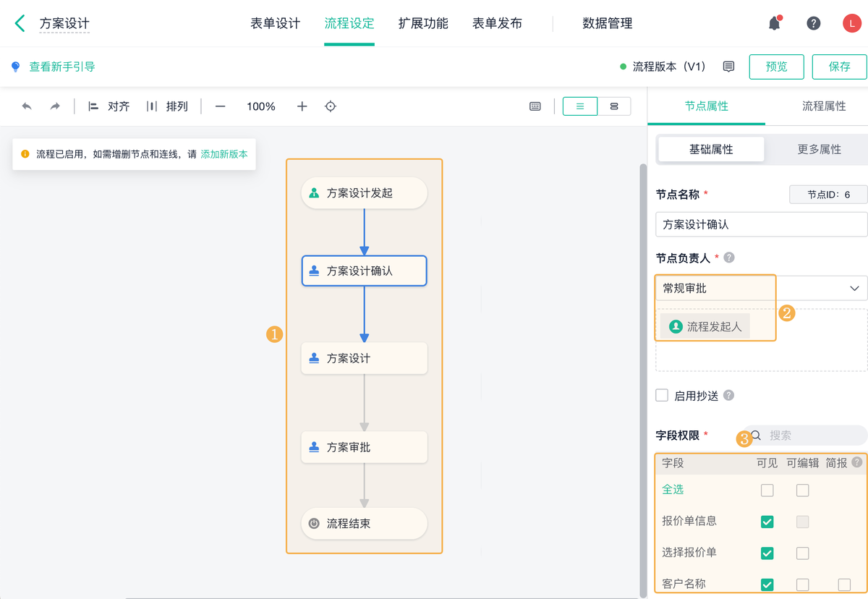Click the back arrow next to 方案设计
Viewport: 868px width, 599px height.
[x=20, y=23]
